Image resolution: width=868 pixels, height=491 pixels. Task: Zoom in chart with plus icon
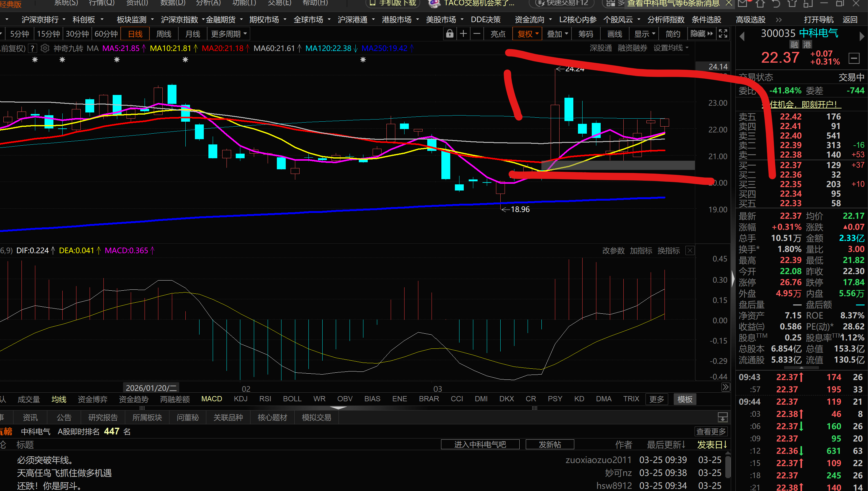click(x=463, y=34)
